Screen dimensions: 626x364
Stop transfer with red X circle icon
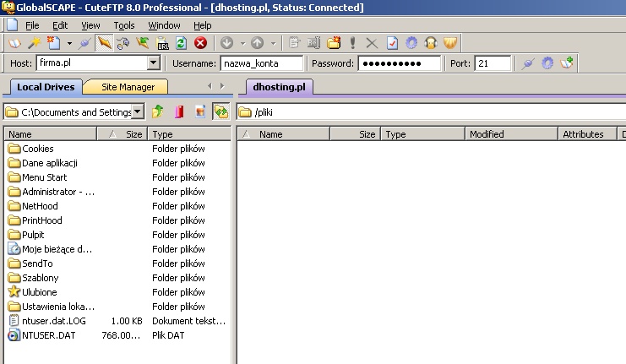200,43
